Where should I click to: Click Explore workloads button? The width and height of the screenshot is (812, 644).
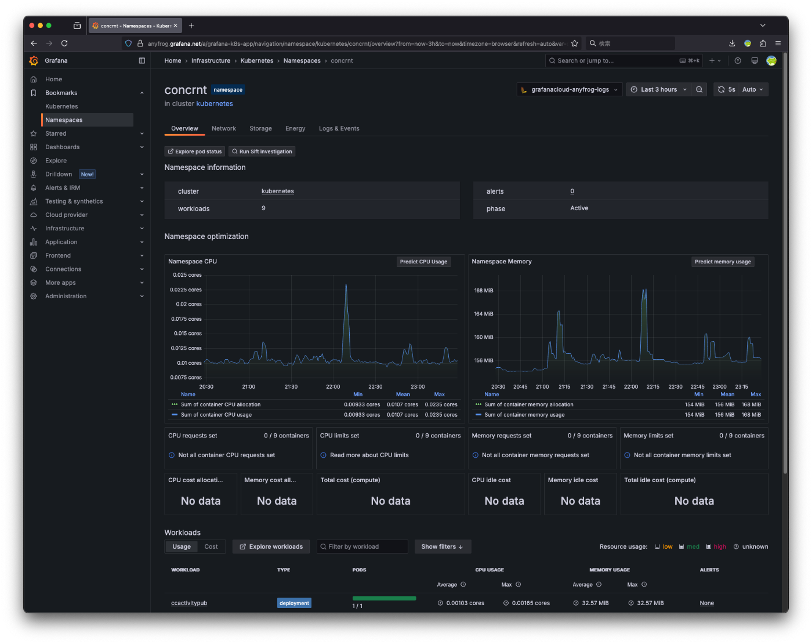tap(271, 547)
